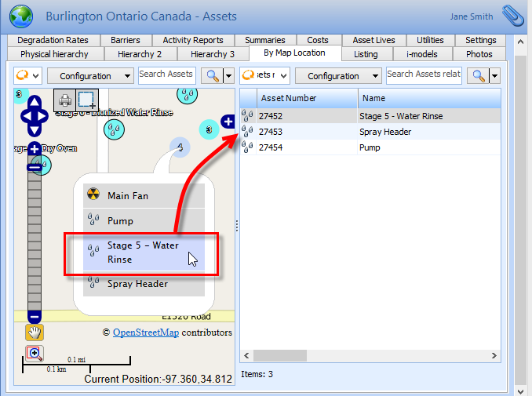The width and height of the screenshot is (532, 396).
Task: Open the OpenStreetMap link
Action: [145, 332]
